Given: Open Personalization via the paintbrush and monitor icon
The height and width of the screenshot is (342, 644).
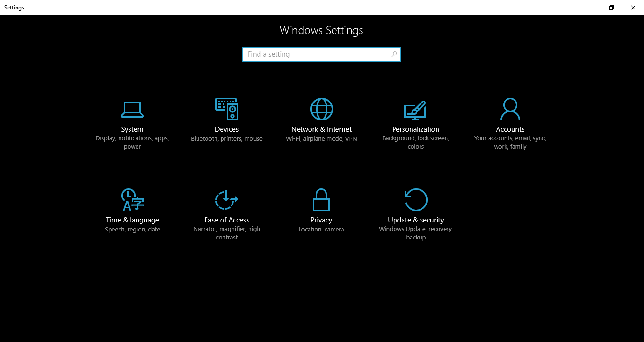Looking at the screenshot, I should [x=415, y=110].
